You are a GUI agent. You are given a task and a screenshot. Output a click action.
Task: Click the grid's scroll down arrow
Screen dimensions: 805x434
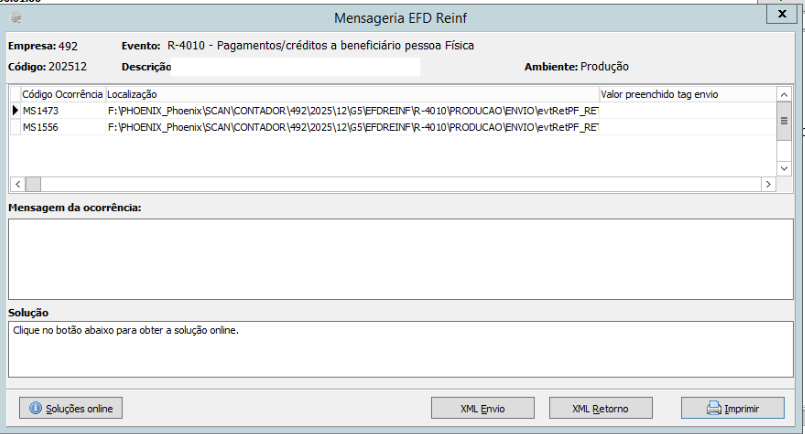pos(784,168)
